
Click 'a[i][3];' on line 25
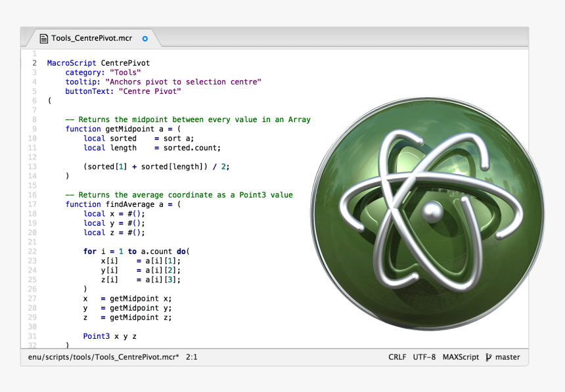(163, 280)
